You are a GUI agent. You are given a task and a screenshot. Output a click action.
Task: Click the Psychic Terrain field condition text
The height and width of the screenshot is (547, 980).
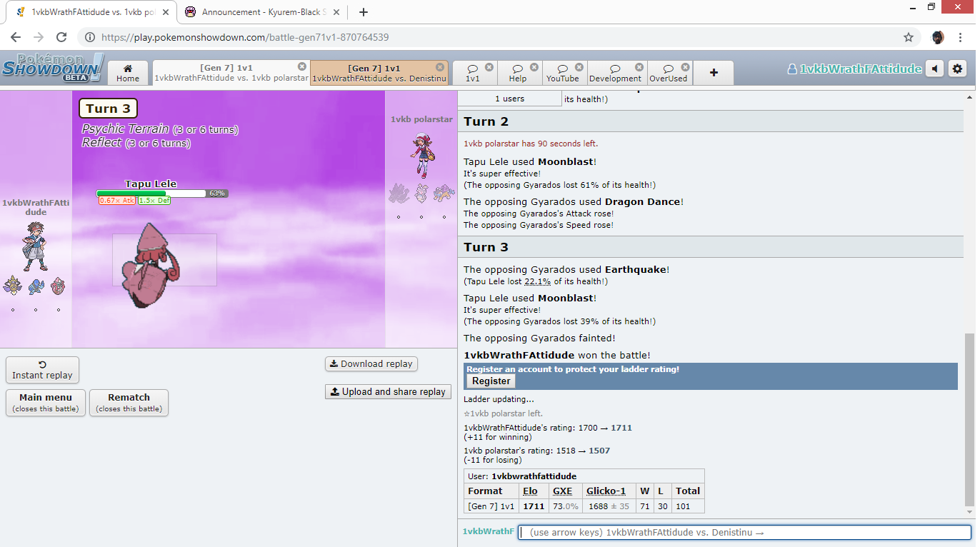tap(125, 129)
